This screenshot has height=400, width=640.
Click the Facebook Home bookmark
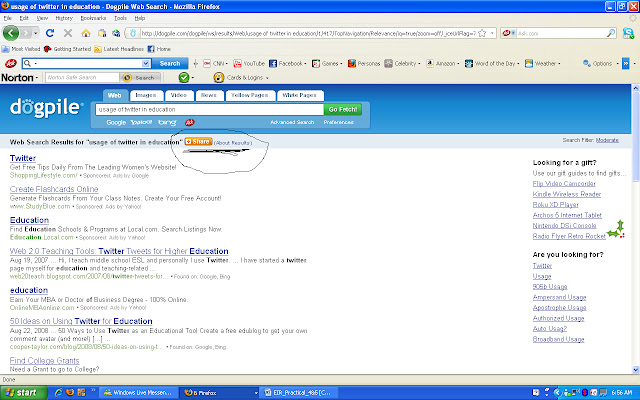coord(159,49)
